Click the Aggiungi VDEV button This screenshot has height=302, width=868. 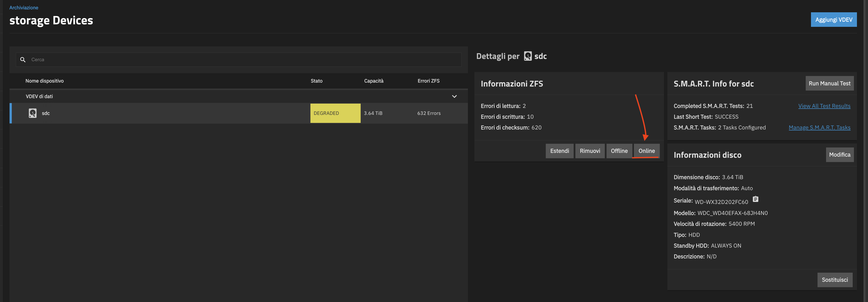pos(833,20)
